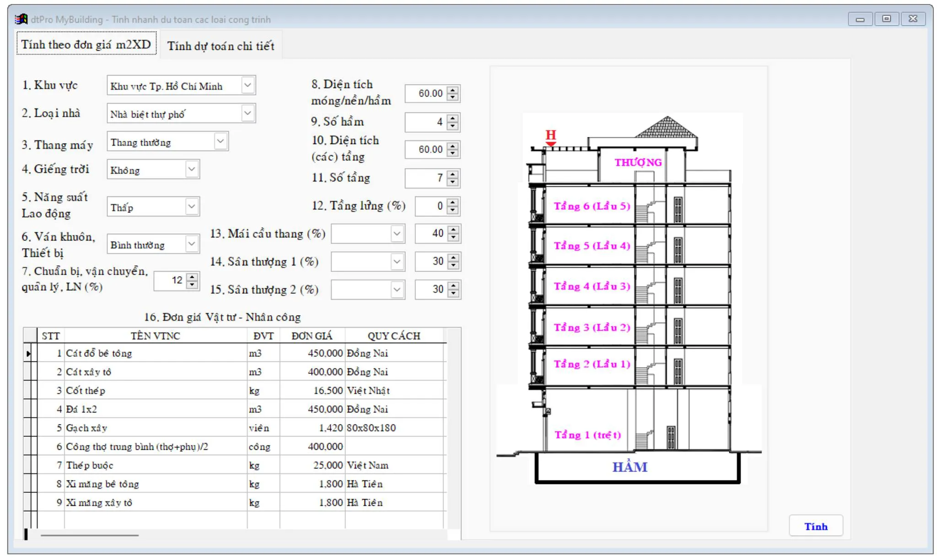This screenshot has width=937, height=560.
Task: Decrease Số tầng value with down arrow
Action: pos(452,182)
